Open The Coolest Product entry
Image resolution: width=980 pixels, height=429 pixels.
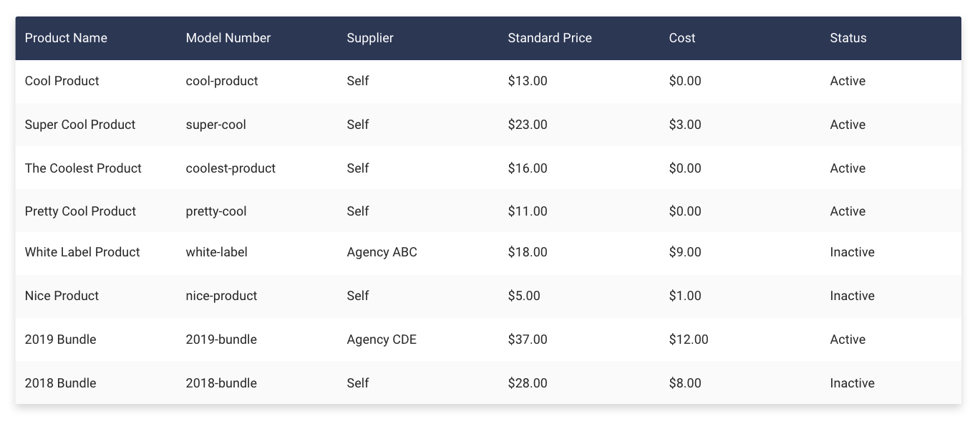click(83, 168)
